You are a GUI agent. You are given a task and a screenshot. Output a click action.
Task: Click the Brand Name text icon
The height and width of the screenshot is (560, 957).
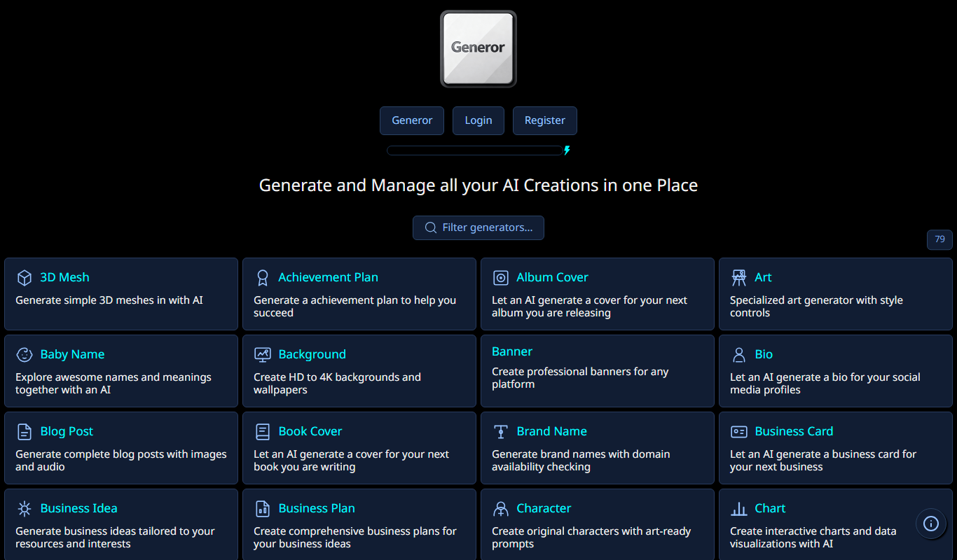tap(501, 432)
